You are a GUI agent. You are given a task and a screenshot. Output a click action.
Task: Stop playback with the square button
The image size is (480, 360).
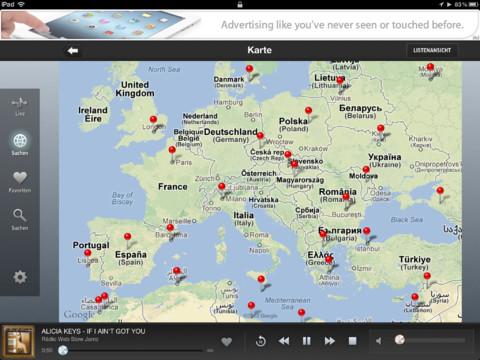click(x=352, y=341)
